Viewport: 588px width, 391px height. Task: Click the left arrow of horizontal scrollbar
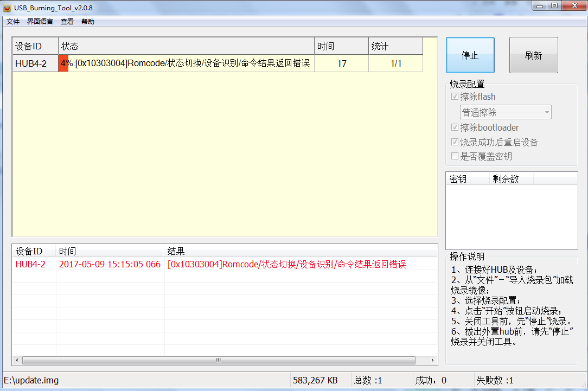click(x=17, y=360)
